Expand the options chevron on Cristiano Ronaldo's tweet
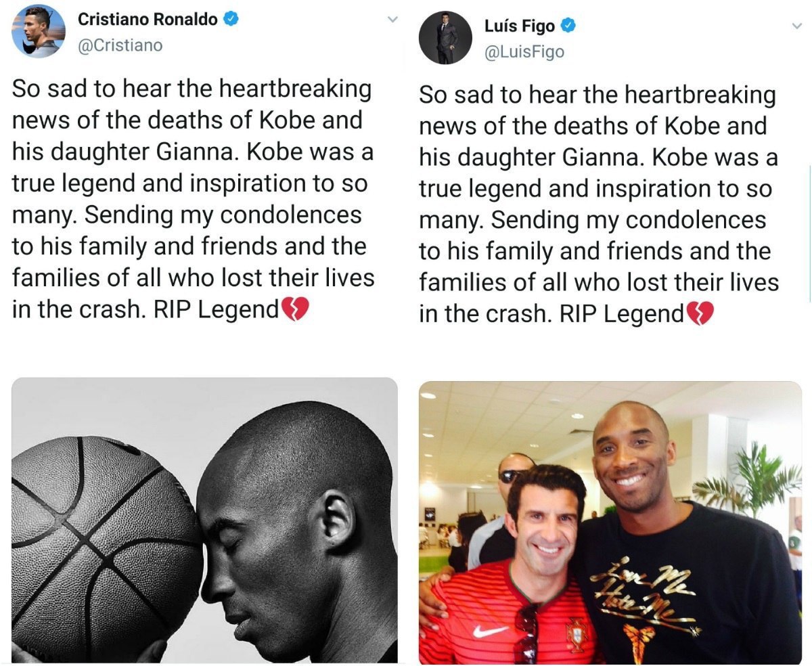This screenshot has width=812, height=666. point(392,20)
